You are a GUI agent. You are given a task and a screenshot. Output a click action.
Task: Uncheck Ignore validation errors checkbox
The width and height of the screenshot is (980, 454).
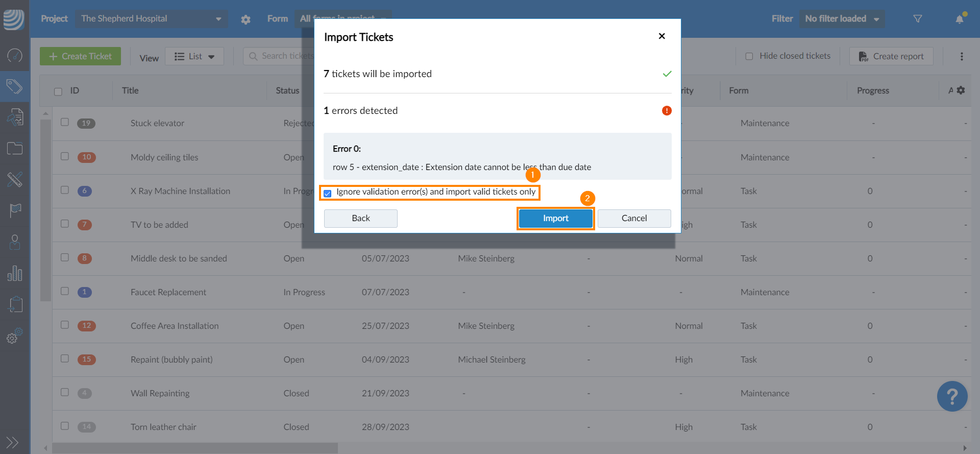pos(328,193)
